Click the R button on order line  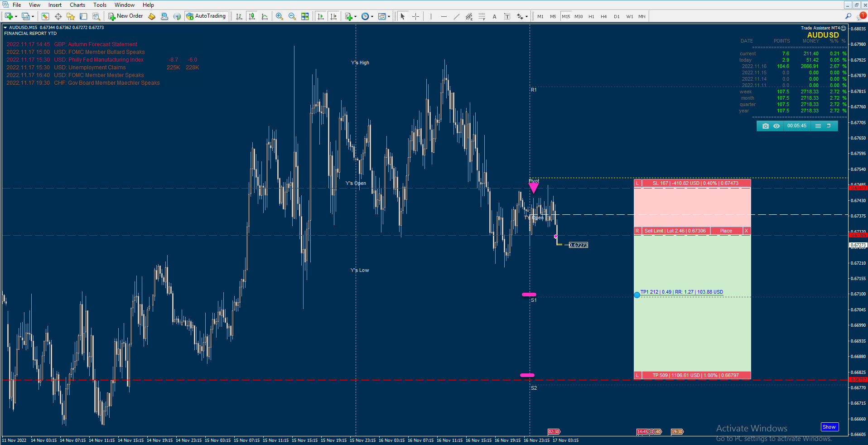[637, 231]
